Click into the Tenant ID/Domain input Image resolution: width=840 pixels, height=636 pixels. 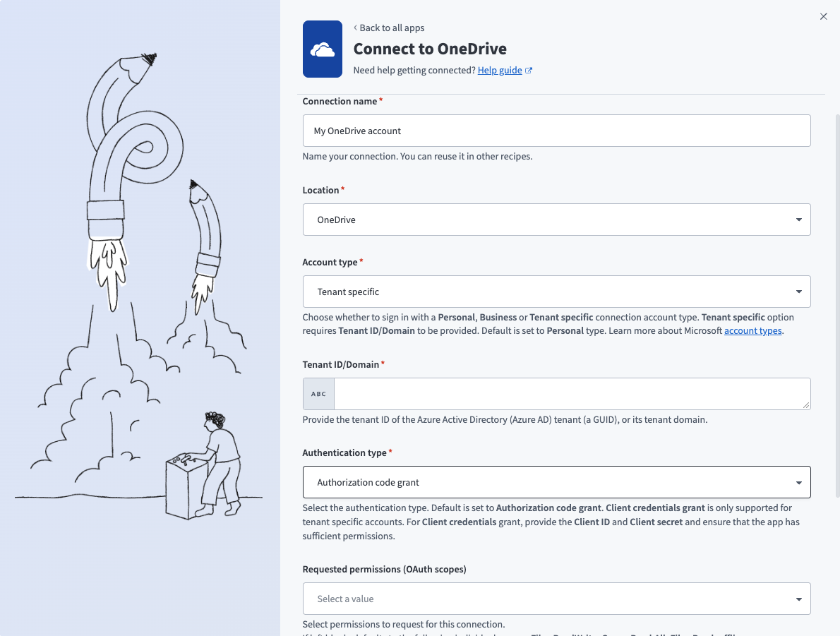click(572, 394)
